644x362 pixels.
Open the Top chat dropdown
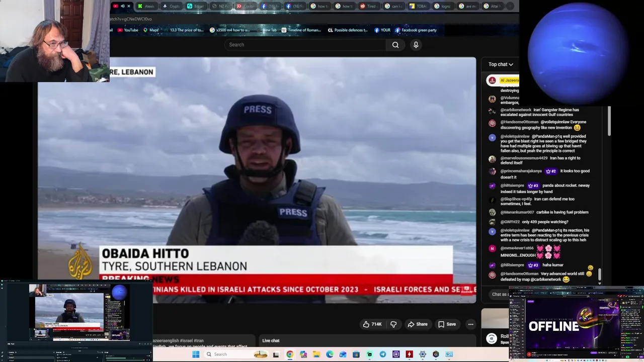pyautogui.click(x=501, y=64)
